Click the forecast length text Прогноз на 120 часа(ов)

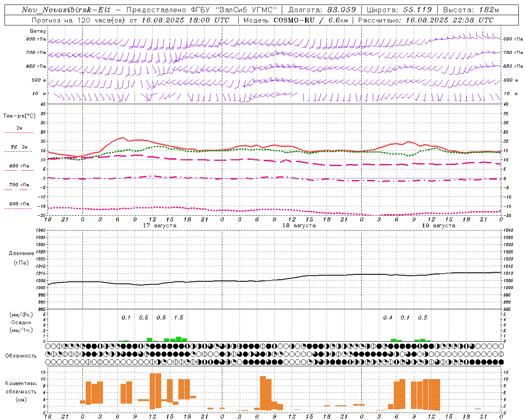(x=79, y=20)
